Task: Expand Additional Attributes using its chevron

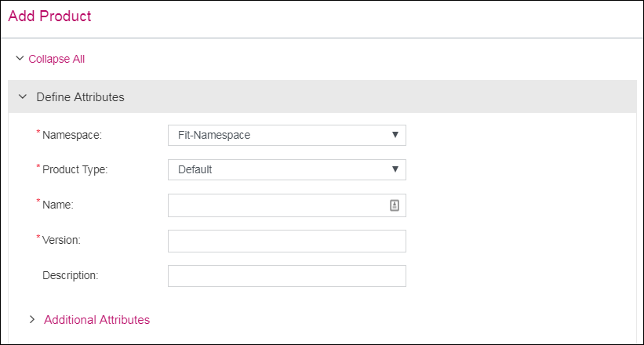Action: (x=31, y=320)
